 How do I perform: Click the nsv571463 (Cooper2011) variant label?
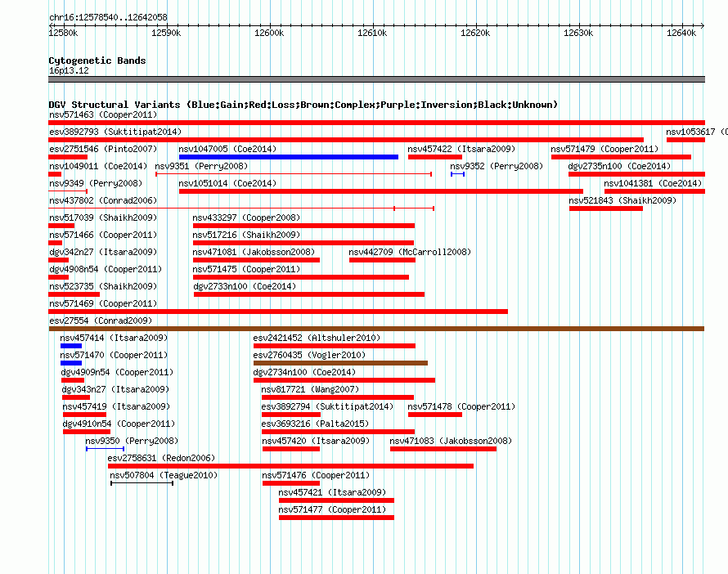(x=103, y=114)
